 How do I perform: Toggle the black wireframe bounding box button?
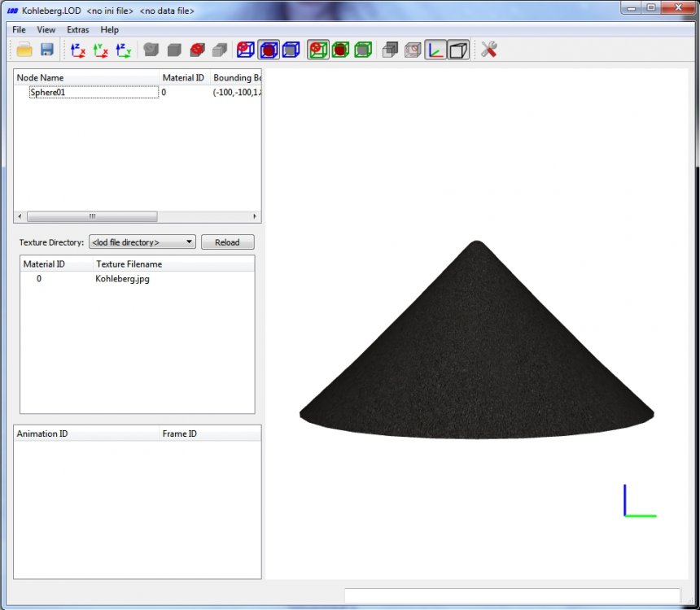(458, 50)
